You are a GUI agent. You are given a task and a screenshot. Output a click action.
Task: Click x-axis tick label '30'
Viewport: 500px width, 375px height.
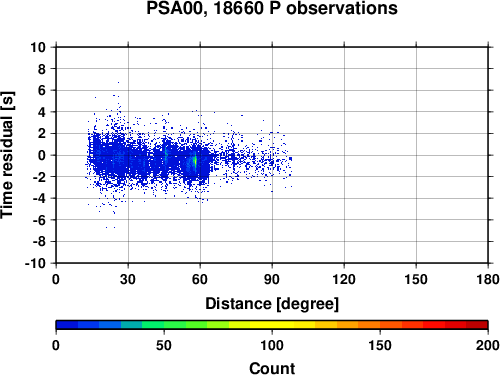tap(128, 279)
